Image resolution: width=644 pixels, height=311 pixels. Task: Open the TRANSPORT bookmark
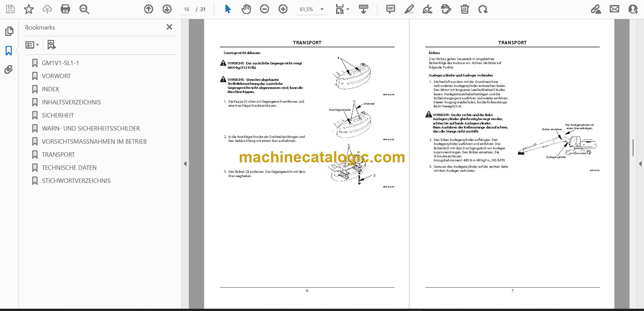(58, 154)
